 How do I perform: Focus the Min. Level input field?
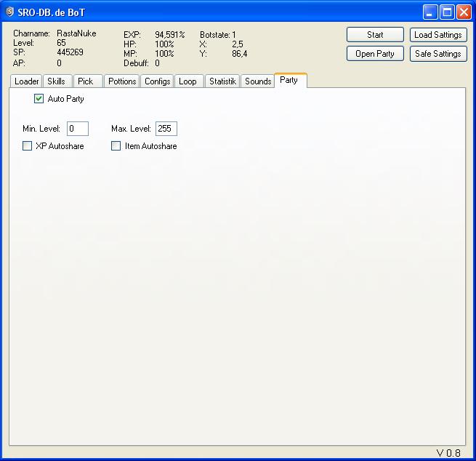(x=78, y=129)
